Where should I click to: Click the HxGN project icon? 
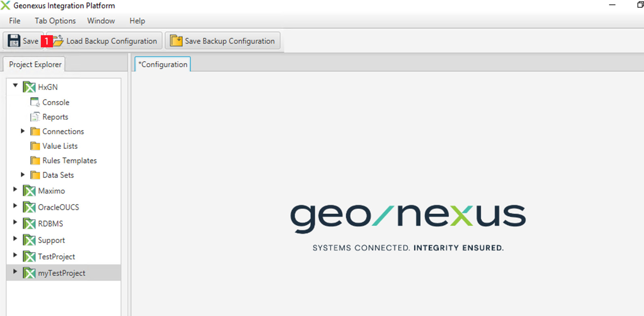pos(29,87)
